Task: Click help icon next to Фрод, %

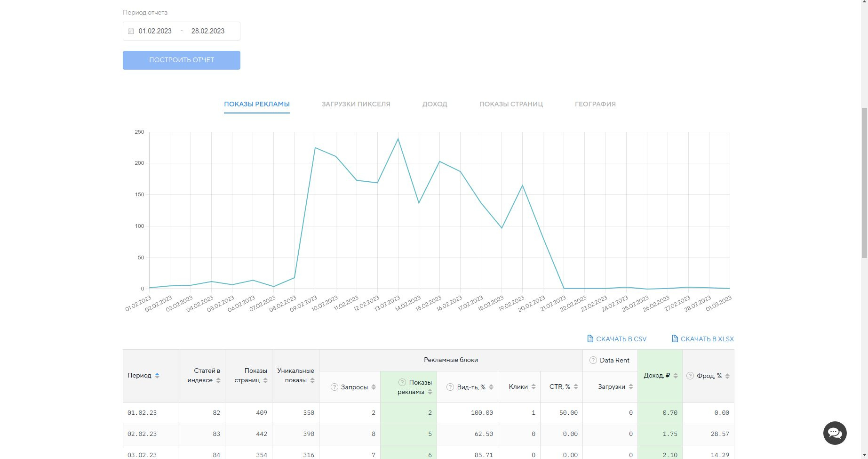Action: [x=690, y=376]
